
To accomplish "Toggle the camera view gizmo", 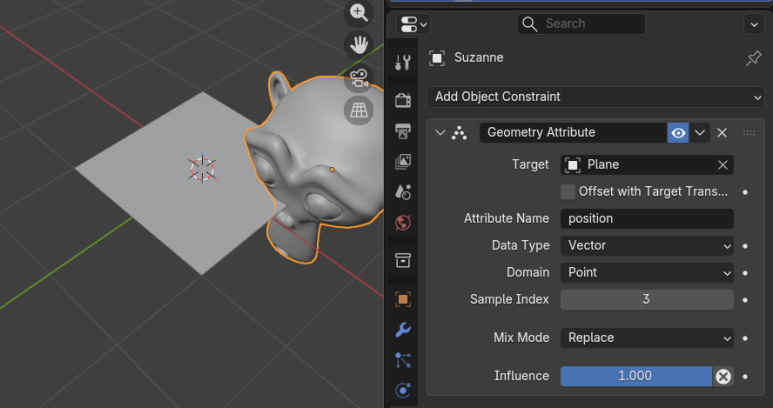I will (x=358, y=78).
